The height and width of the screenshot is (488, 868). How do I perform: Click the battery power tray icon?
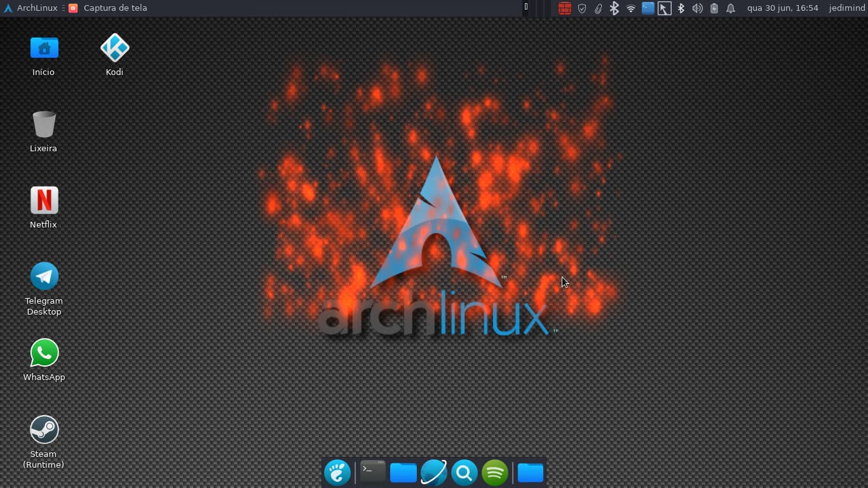pos(714,8)
